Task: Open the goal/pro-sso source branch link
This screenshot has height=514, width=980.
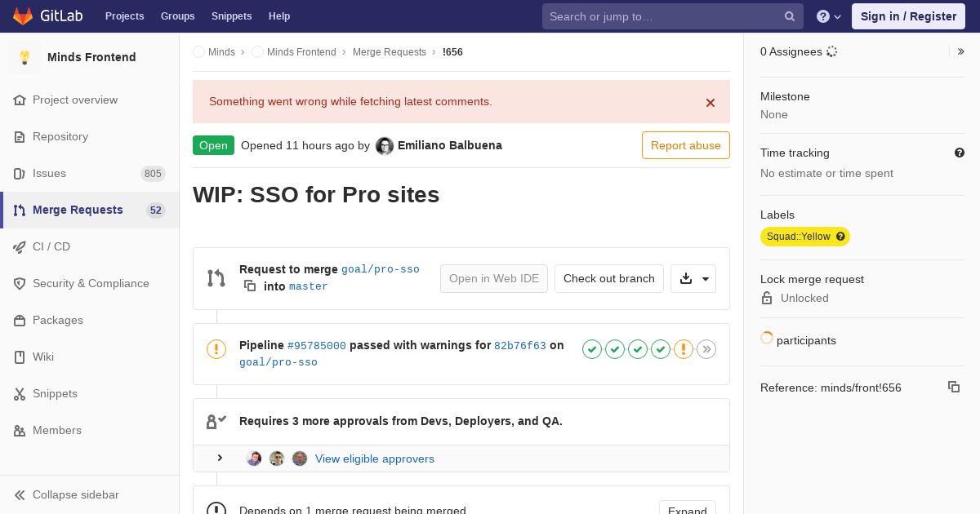Action: [381, 269]
